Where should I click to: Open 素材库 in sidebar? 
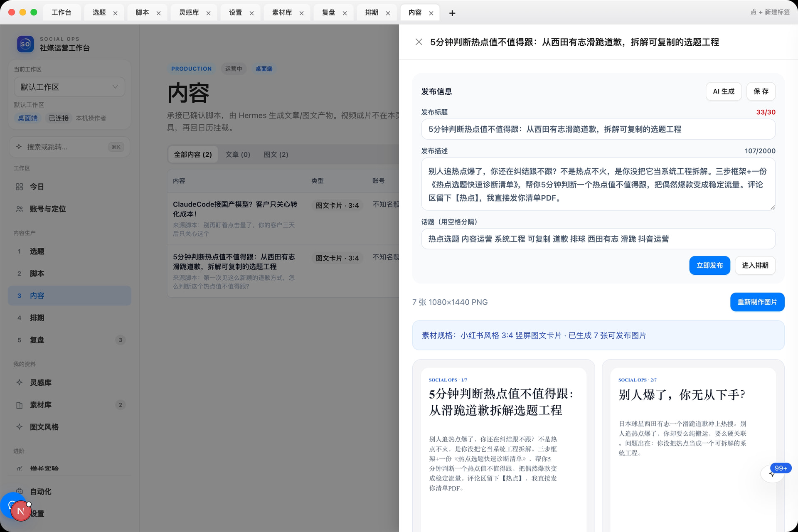[69, 405]
